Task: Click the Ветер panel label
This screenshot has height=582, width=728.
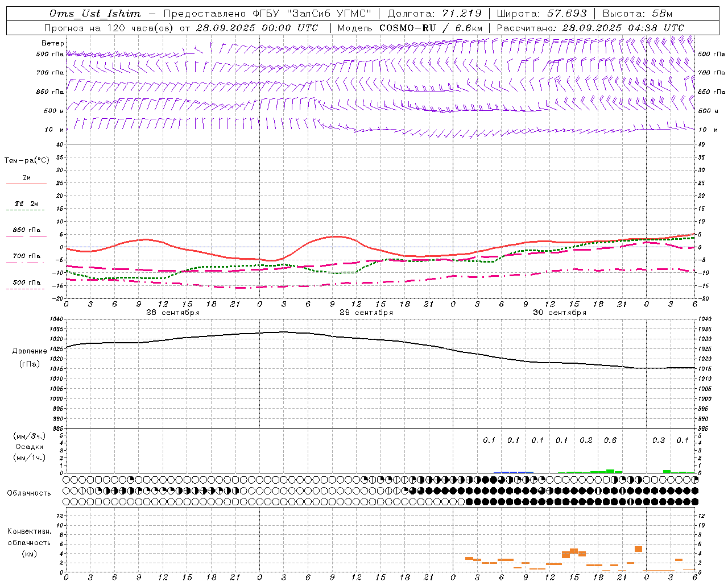Action: tap(53, 43)
